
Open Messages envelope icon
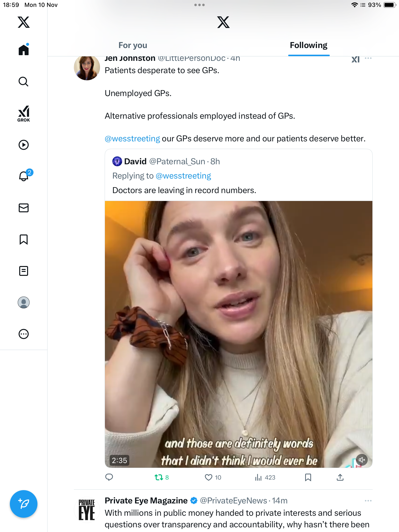click(24, 208)
